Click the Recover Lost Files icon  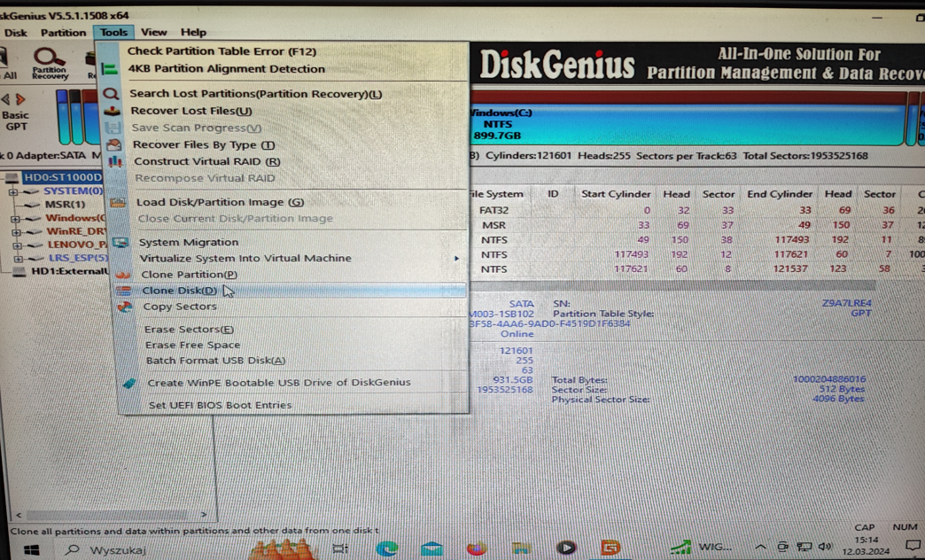[113, 111]
